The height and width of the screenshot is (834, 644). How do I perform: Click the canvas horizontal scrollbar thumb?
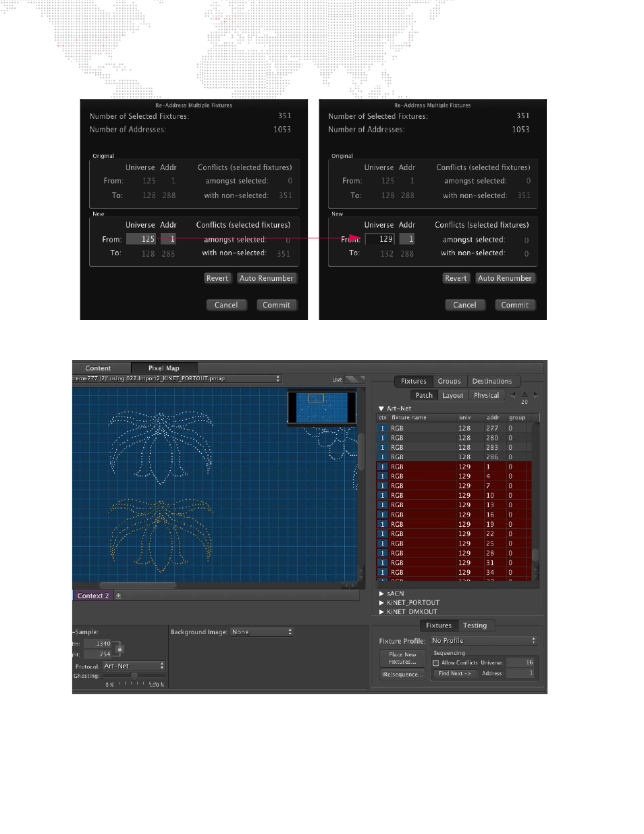pyautogui.click(x=138, y=585)
